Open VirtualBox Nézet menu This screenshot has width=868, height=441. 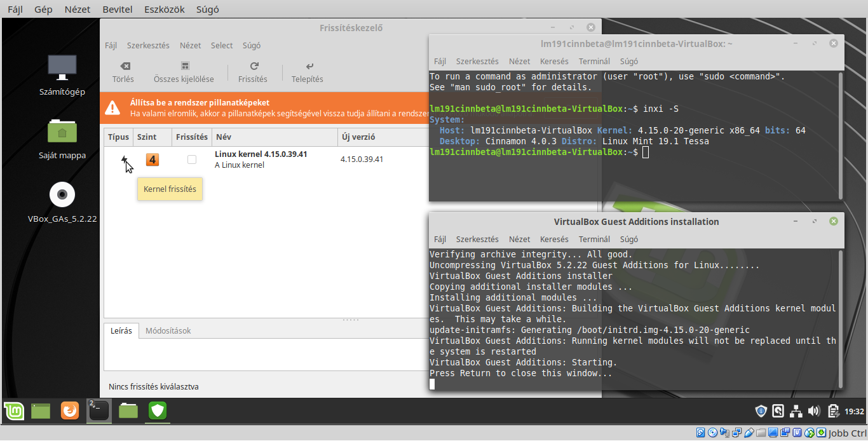[x=78, y=10]
